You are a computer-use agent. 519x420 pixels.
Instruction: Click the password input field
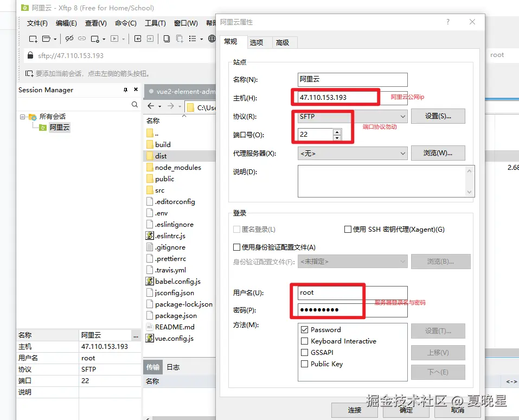point(353,310)
